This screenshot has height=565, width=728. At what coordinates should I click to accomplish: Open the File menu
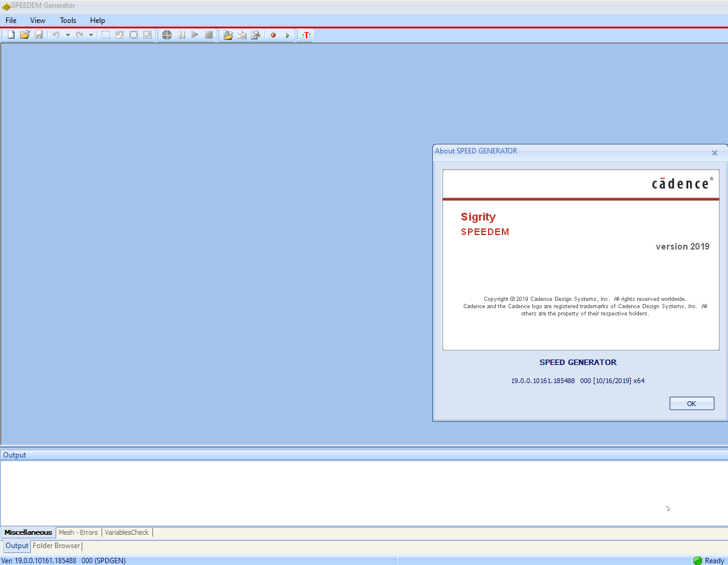pos(11,21)
